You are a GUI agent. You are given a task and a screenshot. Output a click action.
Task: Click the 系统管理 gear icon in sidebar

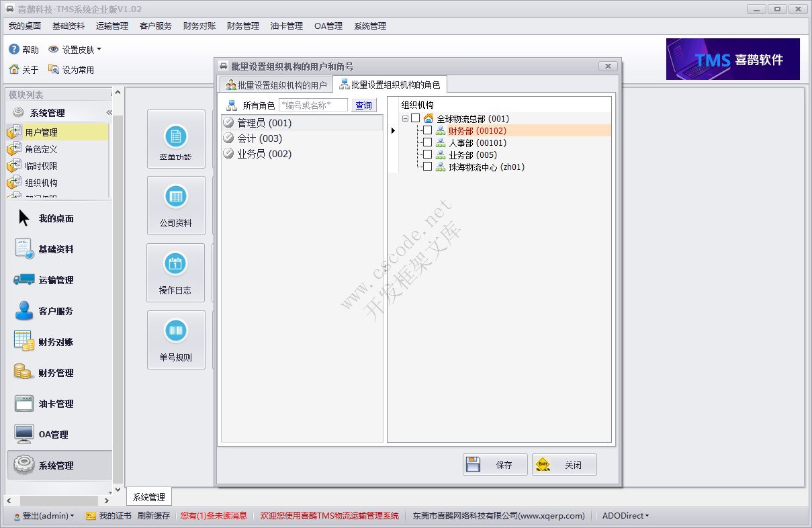[x=24, y=465]
